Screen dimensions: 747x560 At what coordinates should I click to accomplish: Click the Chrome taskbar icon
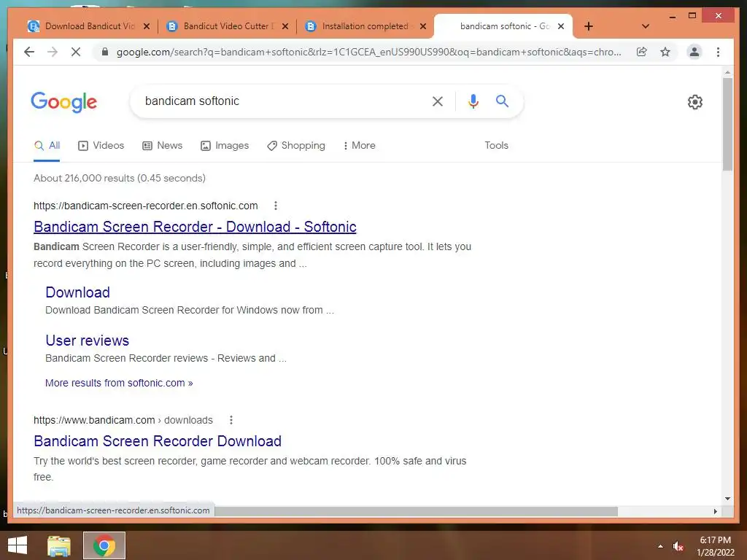tap(104, 545)
